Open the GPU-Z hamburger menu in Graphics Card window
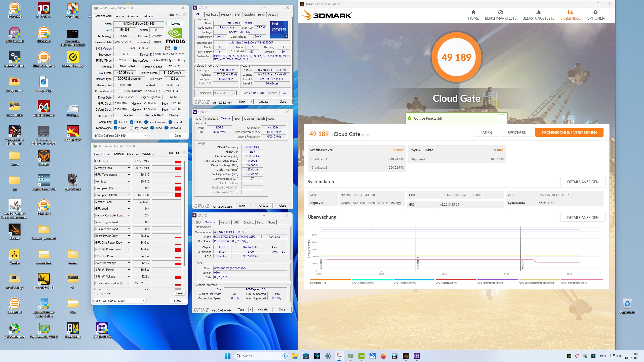 (x=184, y=15)
